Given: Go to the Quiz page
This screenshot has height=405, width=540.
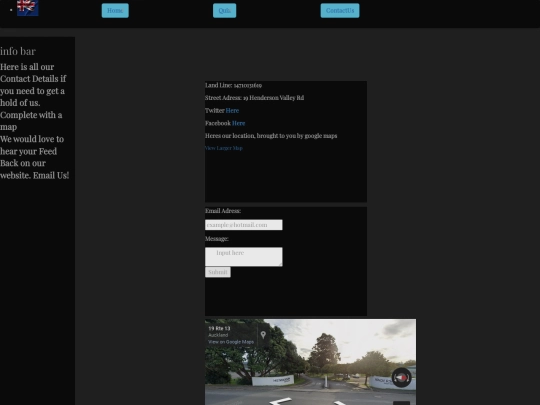Looking at the screenshot, I should (x=225, y=11).
